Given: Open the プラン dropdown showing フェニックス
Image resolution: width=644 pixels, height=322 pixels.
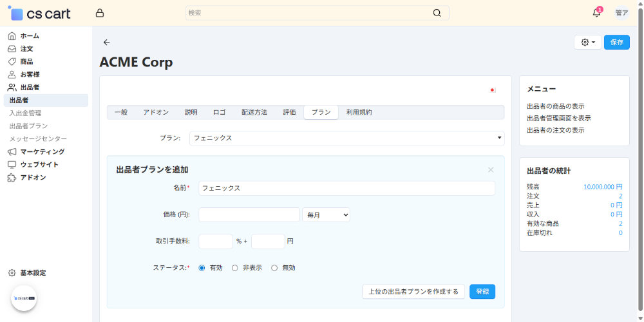Looking at the screenshot, I should click(x=346, y=138).
